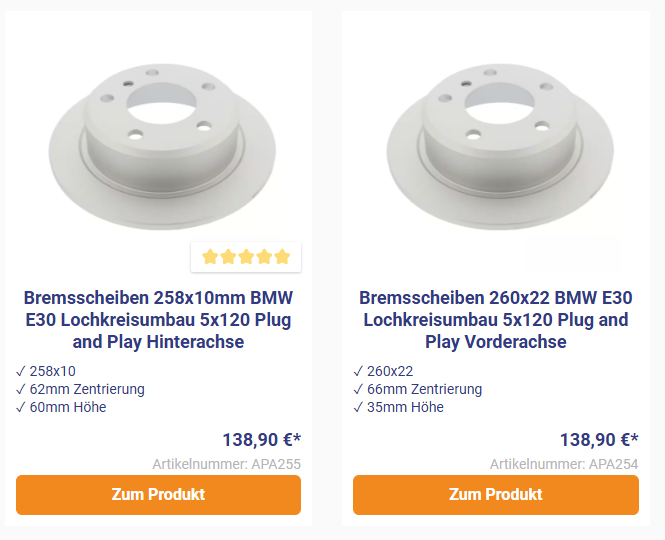
Task: Click the checkmark beside 66mm Zentrierung
Action: pyautogui.click(x=358, y=389)
